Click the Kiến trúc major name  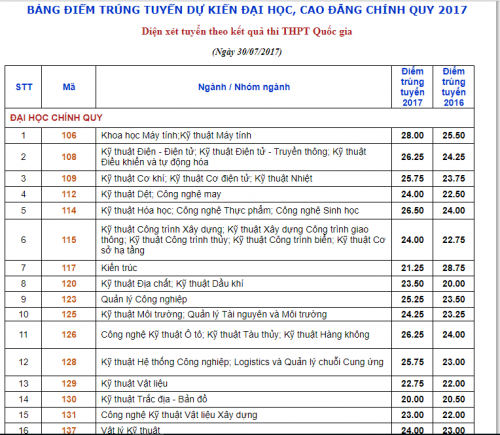(x=119, y=268)
